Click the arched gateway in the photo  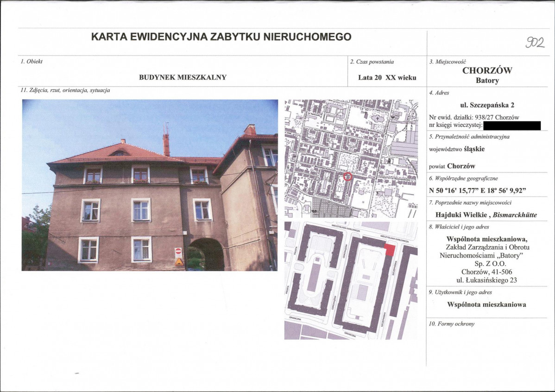point(206,254)
